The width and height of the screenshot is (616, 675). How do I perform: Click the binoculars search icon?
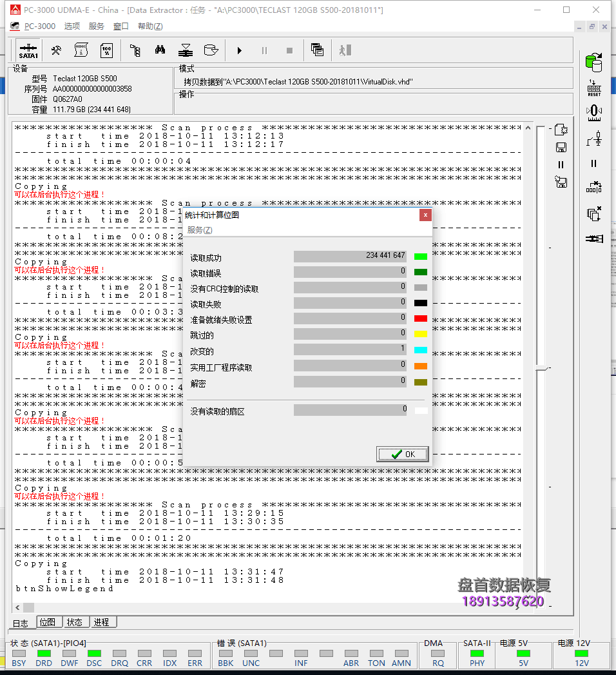pyautogui.click(x=160, y=50)
